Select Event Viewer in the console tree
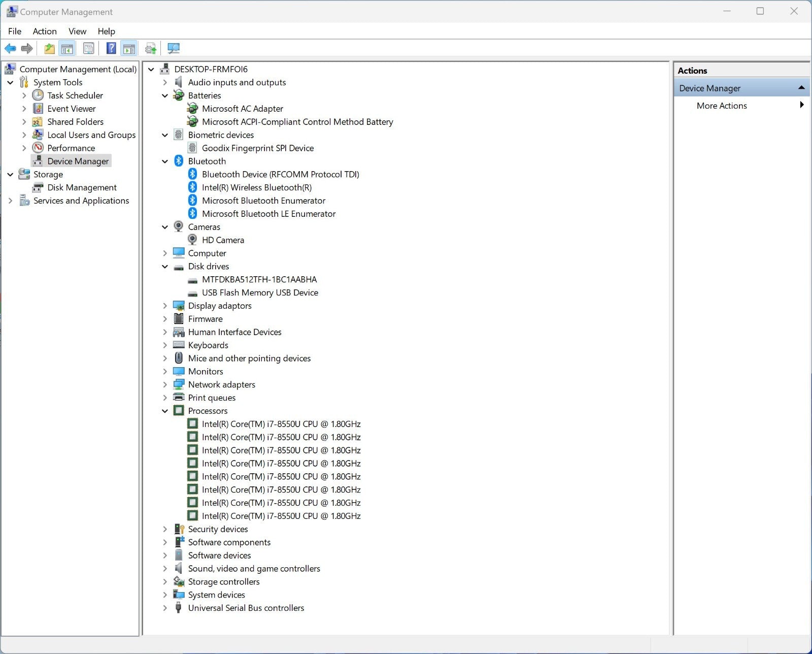This screenshot has height=654, width=812. coord(72,109)
